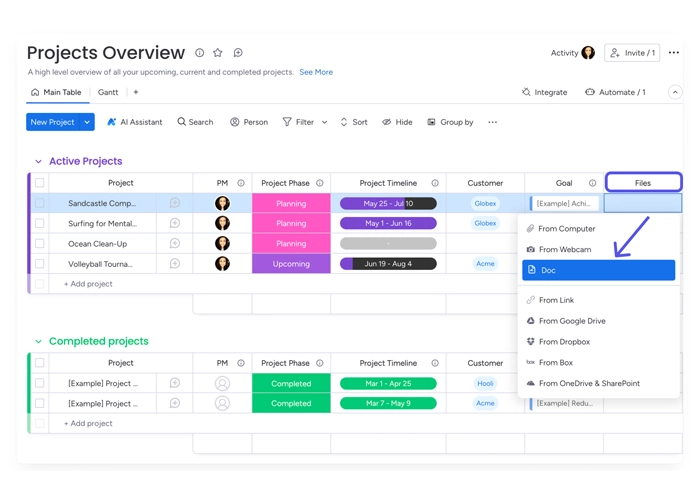
Task: Switch to the Main Table tab
Action: click(x=57, y=92)
